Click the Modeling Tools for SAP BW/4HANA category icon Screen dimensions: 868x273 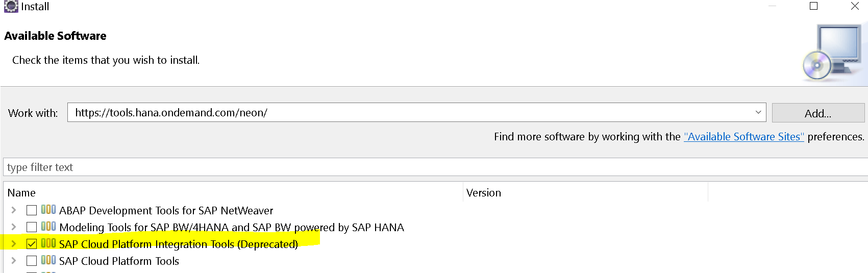(48, 226)
